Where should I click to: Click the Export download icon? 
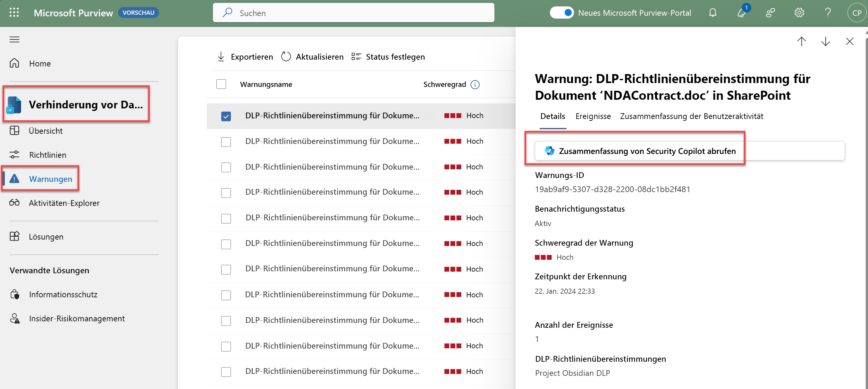(x=221, y=57)
